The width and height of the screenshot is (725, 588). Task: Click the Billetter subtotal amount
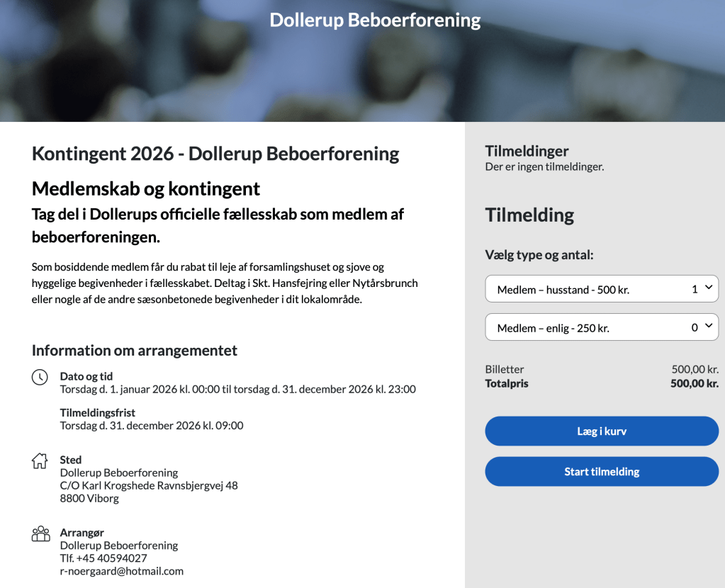click(x=695, y=369)
